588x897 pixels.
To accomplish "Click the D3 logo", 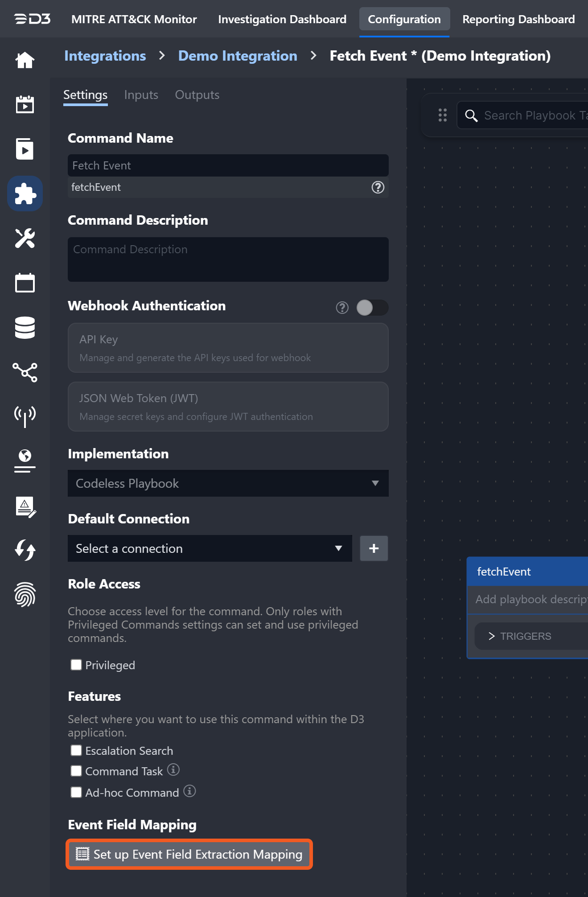I will pyautogui.click(x=32, y=19).
